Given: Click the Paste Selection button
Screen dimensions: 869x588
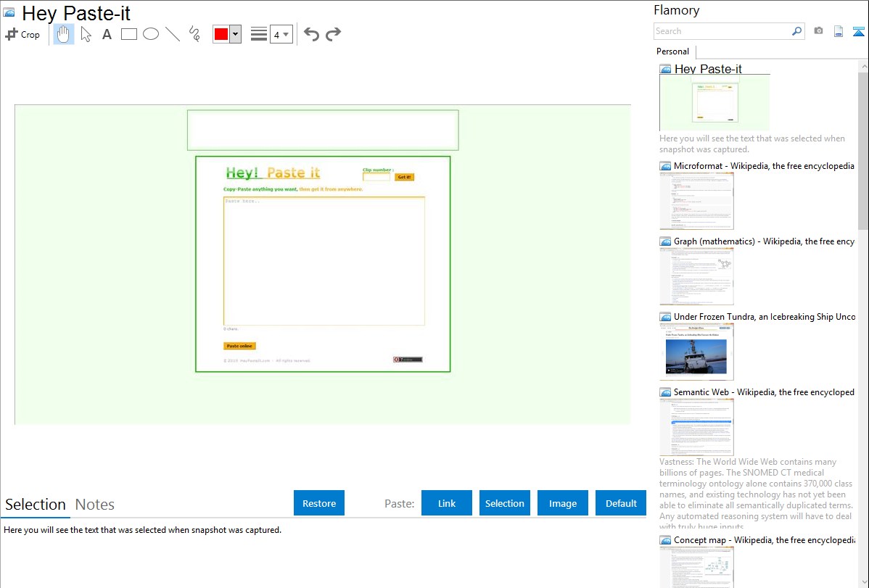Looking at the screenshot, I should pyautogui.click(x=505, y=503).
